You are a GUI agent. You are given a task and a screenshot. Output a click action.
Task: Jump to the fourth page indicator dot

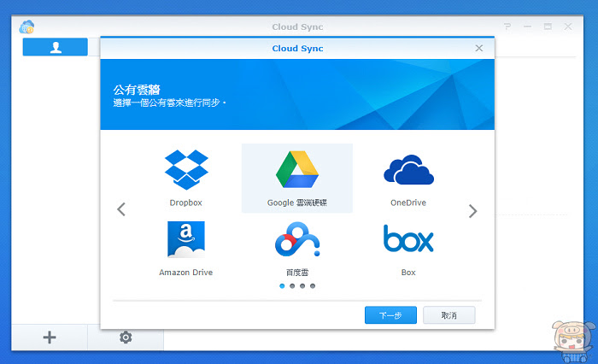[313, 285]
